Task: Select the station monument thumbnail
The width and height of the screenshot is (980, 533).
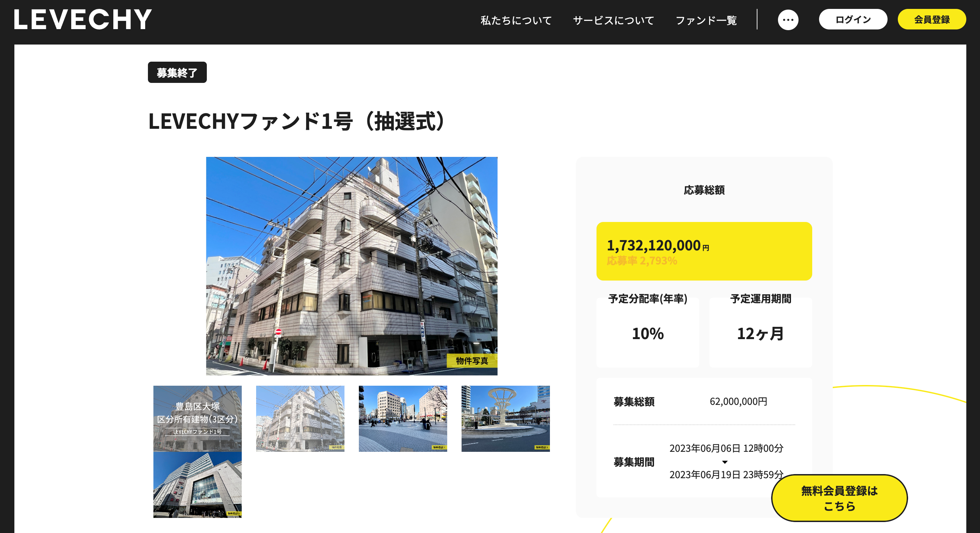Action: click(x=505, y=419)
